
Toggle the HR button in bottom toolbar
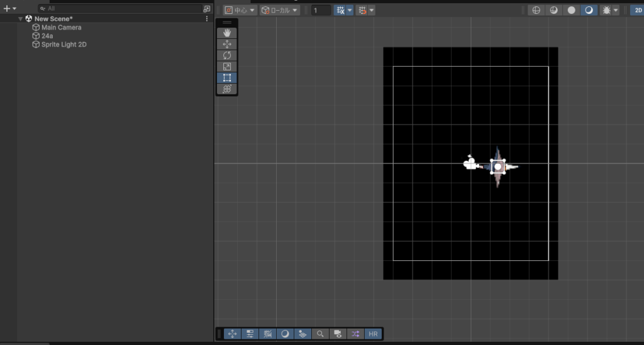click(x=374, y=334)
